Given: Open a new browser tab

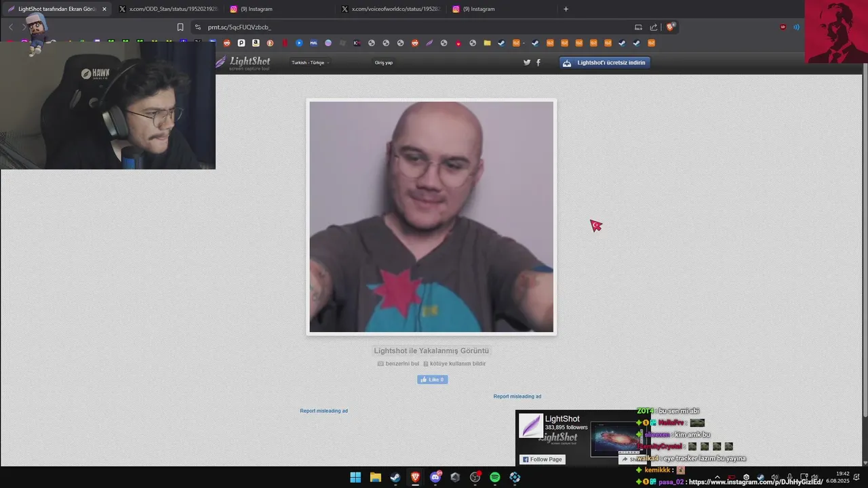Looking at the screenshot, I should (x=566, y=9).
